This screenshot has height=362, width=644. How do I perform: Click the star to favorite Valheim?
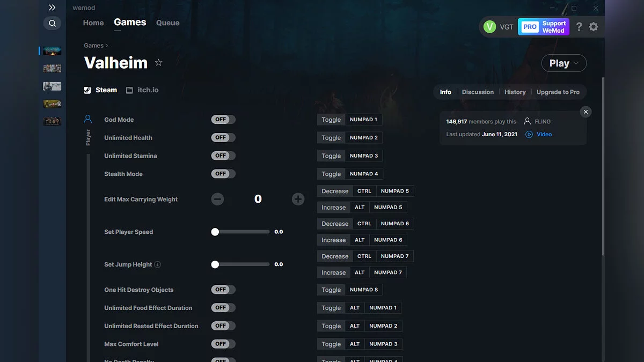point(158,63)
